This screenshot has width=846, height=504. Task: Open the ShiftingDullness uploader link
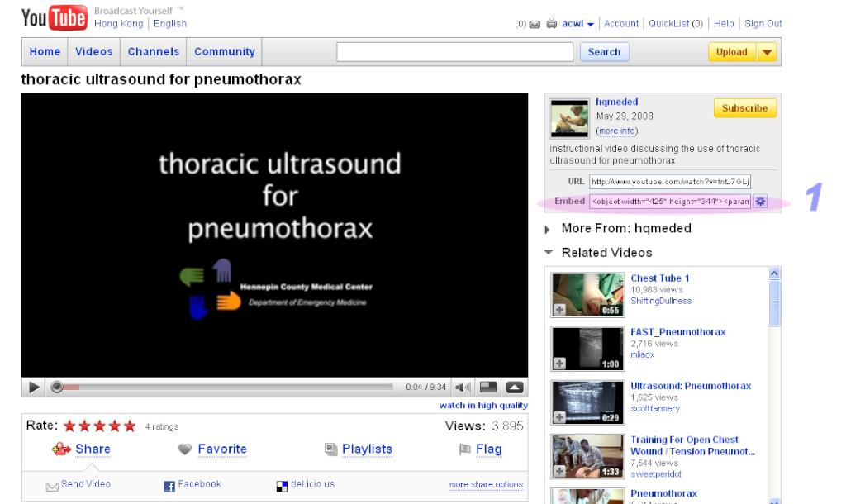(661, 301)
